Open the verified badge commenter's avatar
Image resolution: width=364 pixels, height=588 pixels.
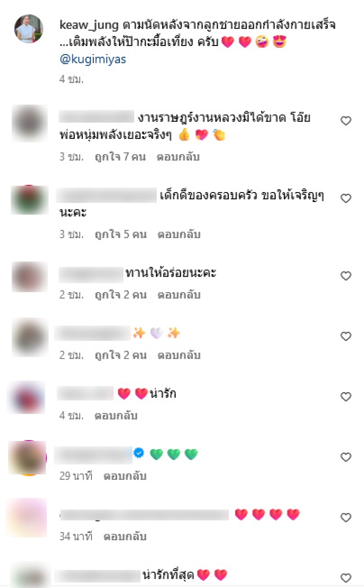[x=28, y=457]
